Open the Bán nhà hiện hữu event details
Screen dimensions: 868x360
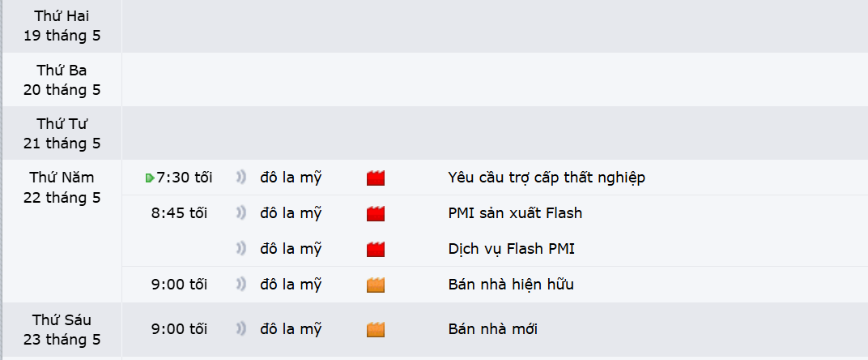[511, 285]
